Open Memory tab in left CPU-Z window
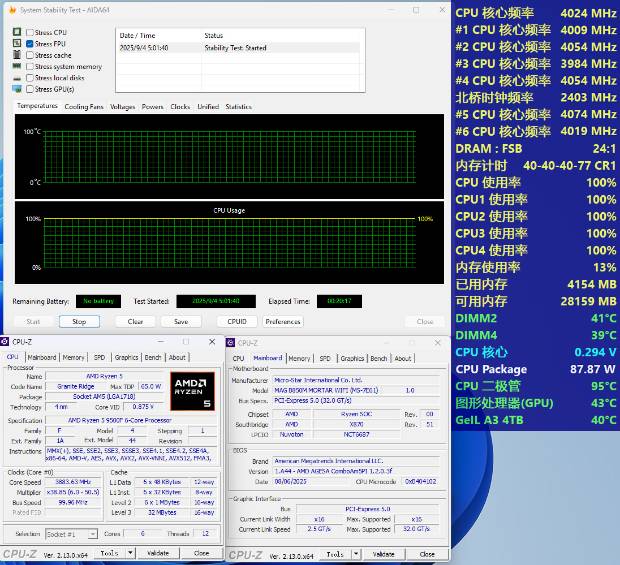Image resolution: width=620 pixels, height=565 pixels. pos(74,357)
